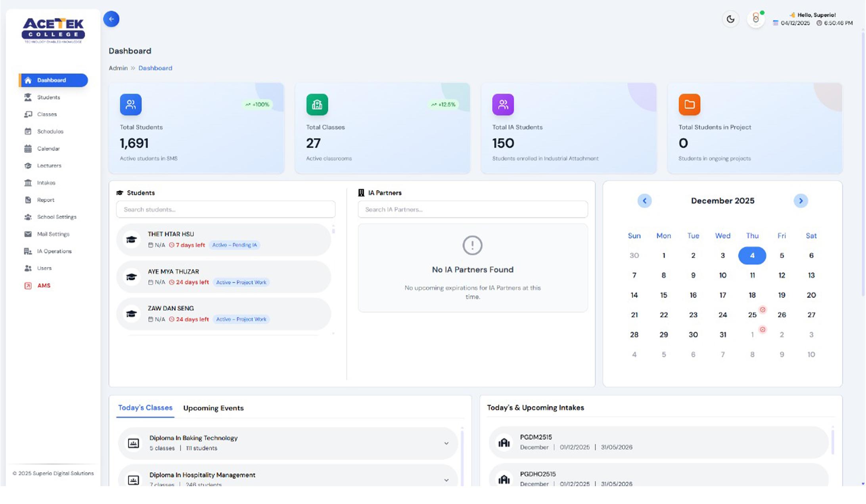
Task: Switch to the Upcoming Events tab
Action: (213, 408)
